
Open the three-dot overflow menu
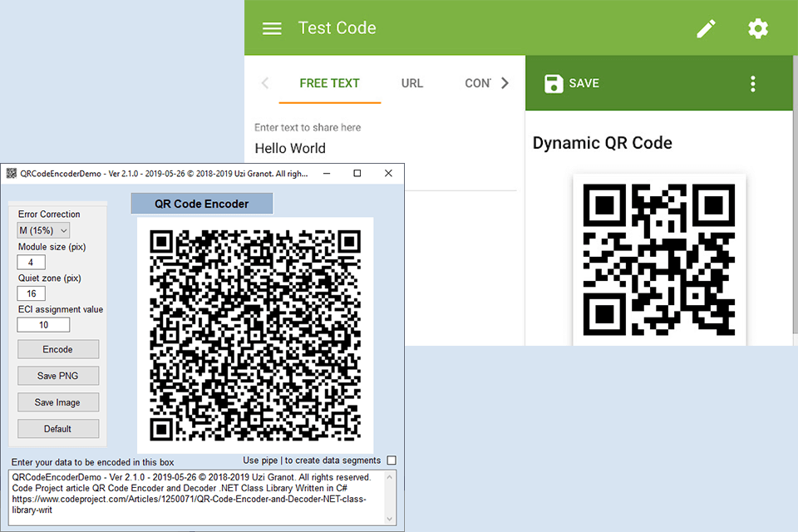752,83
